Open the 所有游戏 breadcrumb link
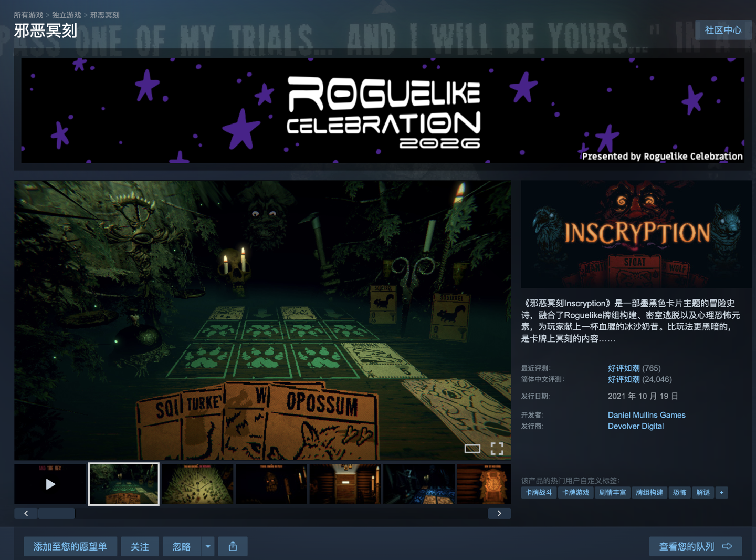756x560 pixels. click(x=28, y=15)
